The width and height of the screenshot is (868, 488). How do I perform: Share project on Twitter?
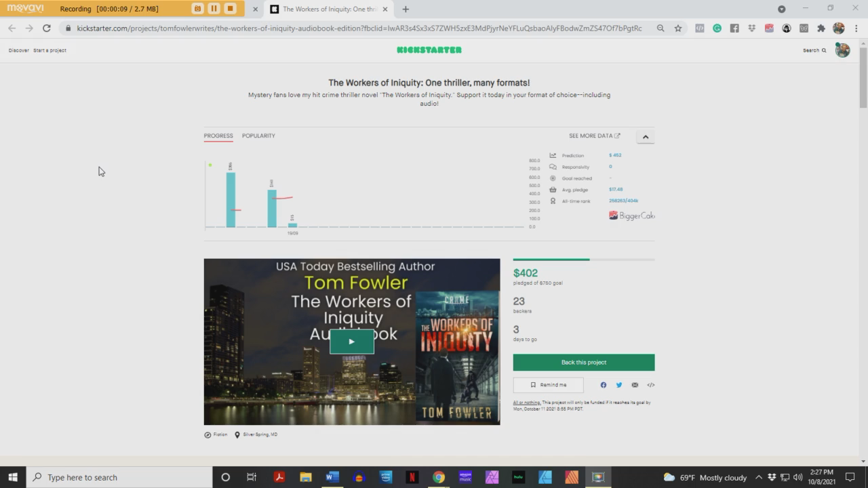click(619, 385)
